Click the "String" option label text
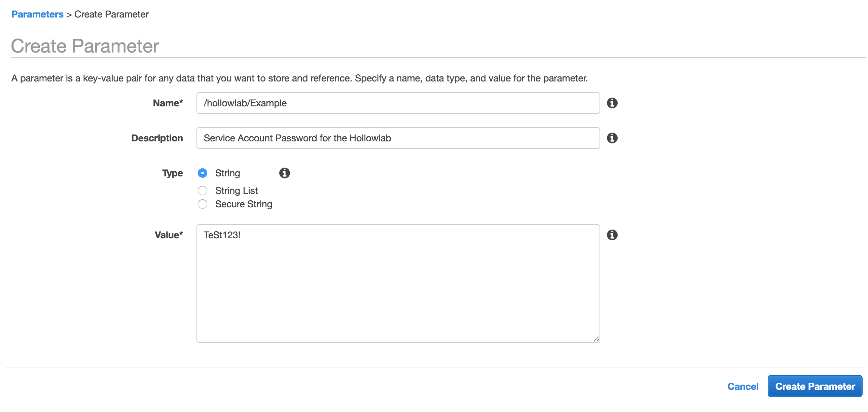The height and width of the screenshot is (412, 868). [227, 173]
